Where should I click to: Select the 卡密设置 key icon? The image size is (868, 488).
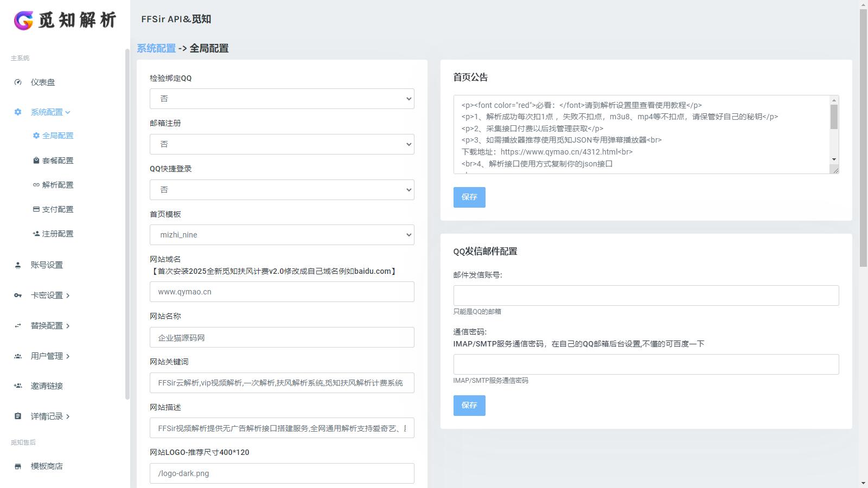tap(17, 295)
